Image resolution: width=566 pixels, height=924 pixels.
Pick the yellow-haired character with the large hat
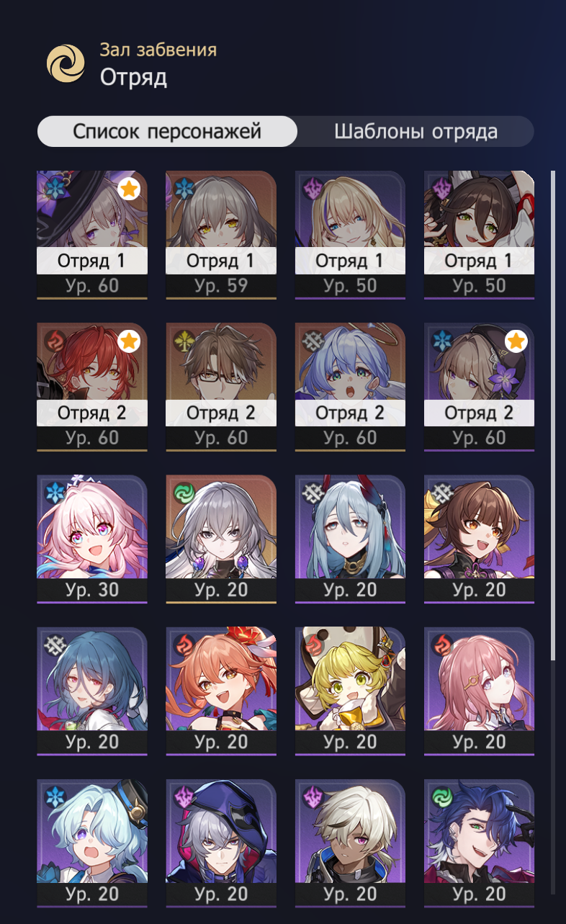(x=350, y=691)
